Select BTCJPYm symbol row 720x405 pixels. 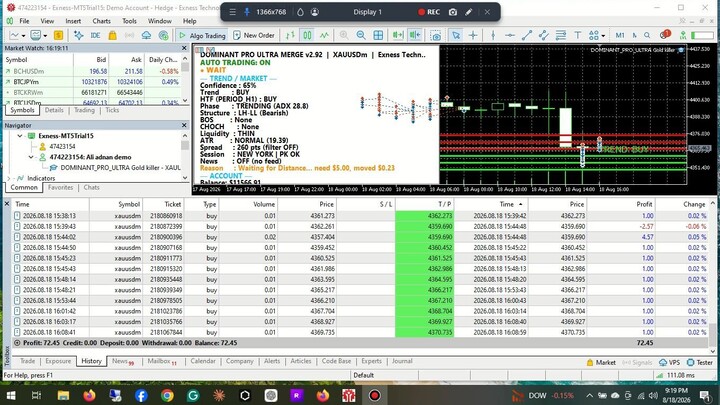pyautogui.click(x=94, y=82)
